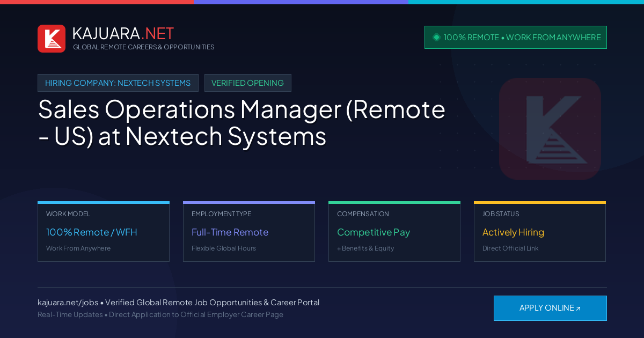Open the Employment Type card
This screenshot has width=644, height=338.
click(249, 232)
